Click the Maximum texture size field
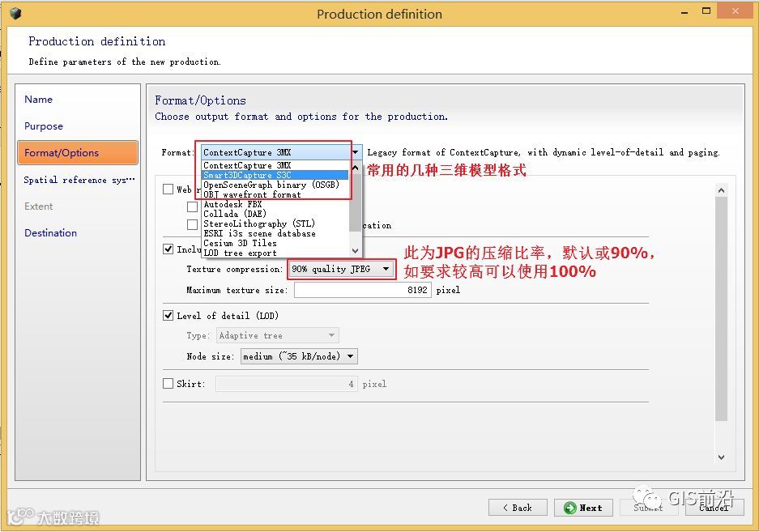The width and height of the screenshot is (759, 532). (363, 289)
